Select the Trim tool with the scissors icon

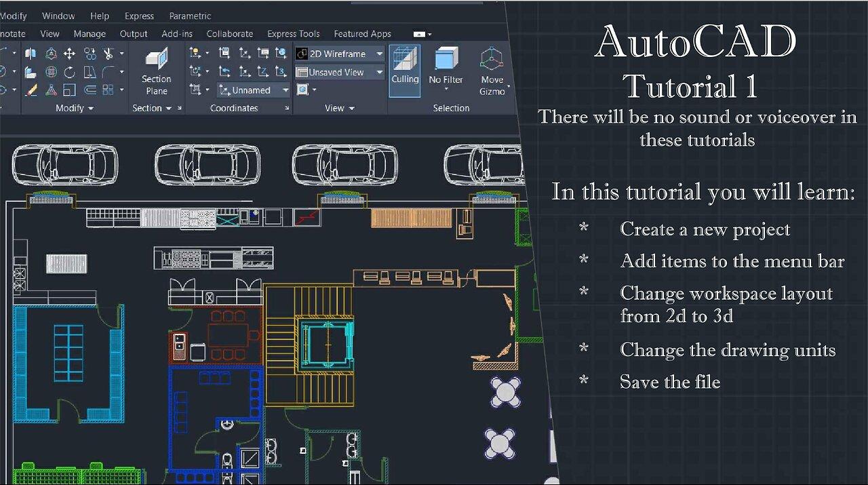pos(108,54)
